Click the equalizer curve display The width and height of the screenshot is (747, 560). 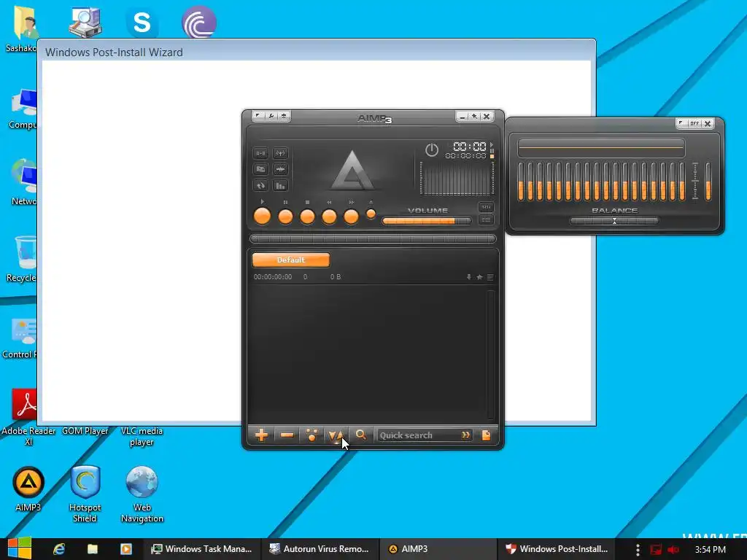[601, 148]
